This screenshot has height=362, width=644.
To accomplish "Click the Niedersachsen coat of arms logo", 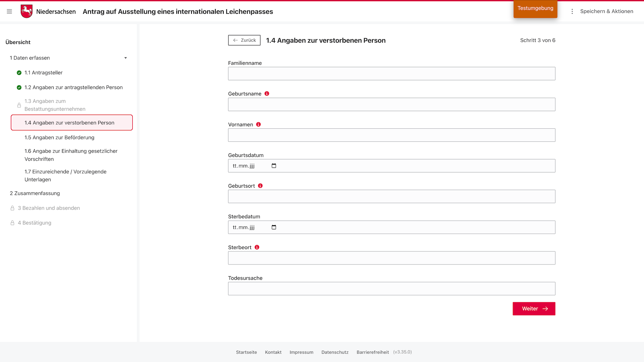I will 26,11.
